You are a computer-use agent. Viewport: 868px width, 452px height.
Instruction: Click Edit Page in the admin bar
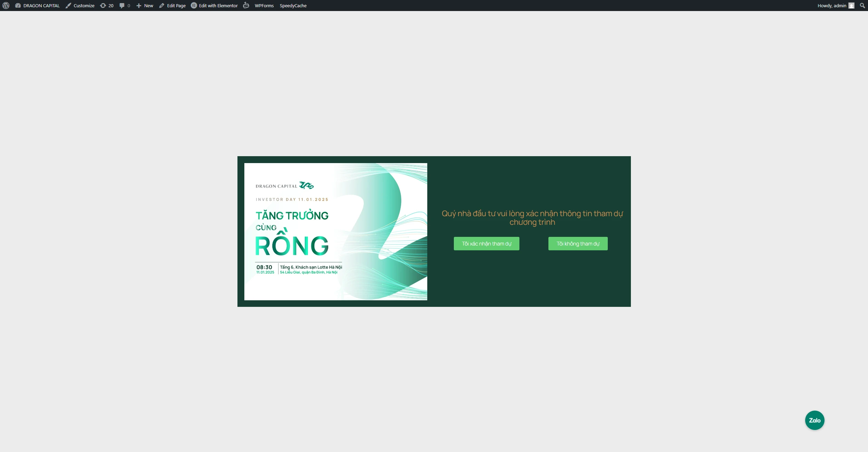pyautogui.click(x=172, y=6)
